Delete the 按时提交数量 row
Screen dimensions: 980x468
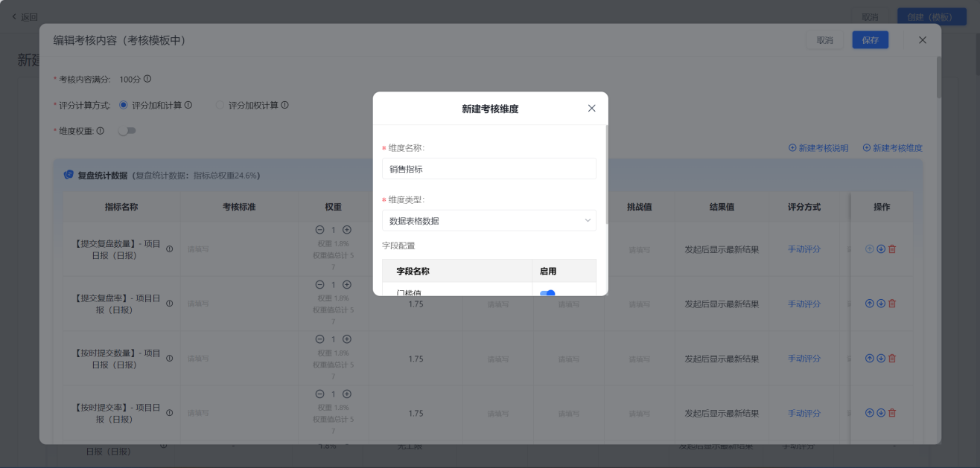tap(892, 359)
